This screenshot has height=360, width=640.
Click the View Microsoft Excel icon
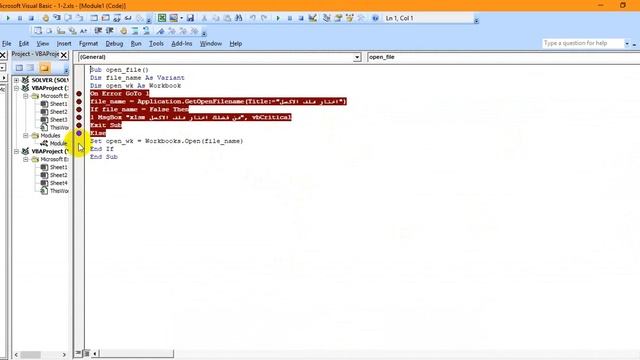[x=162, y=18]
